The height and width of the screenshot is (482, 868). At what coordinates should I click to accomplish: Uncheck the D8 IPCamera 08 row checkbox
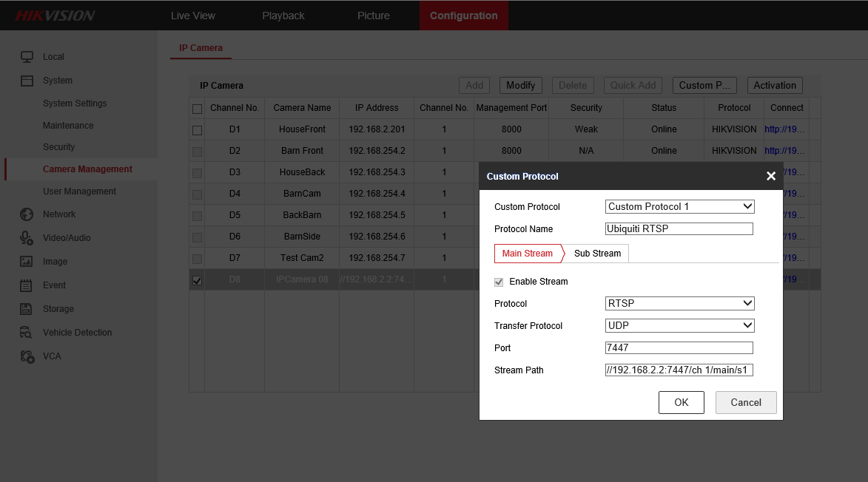pos(197,280)
